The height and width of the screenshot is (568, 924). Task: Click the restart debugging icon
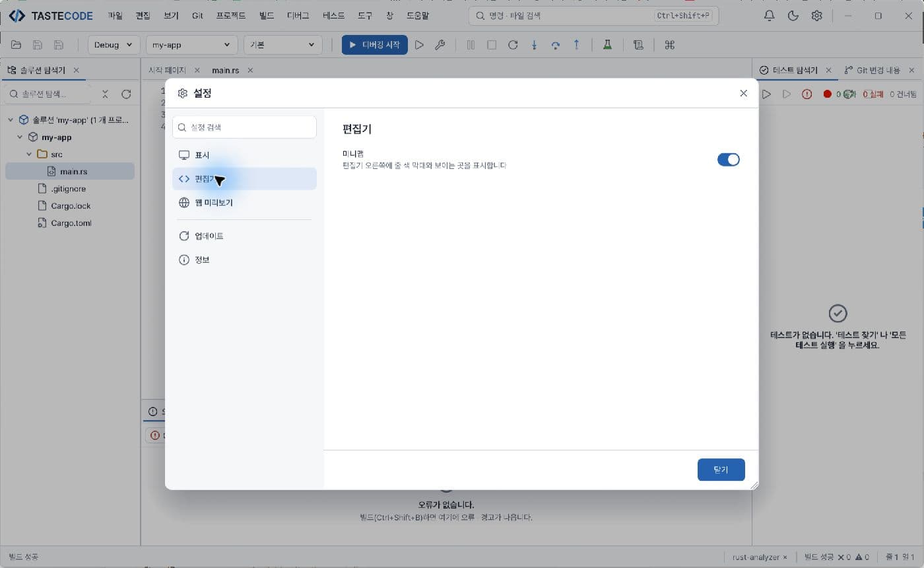513,45
